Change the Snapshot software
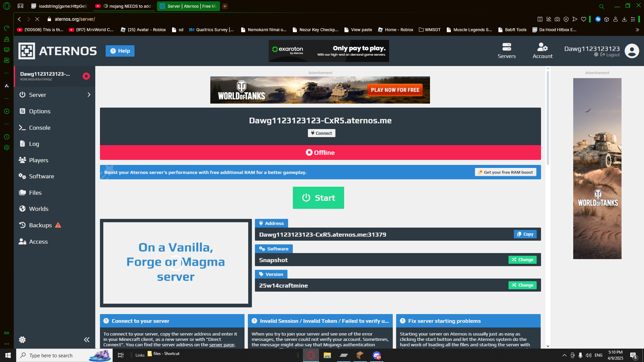 [x=523, y=260]
